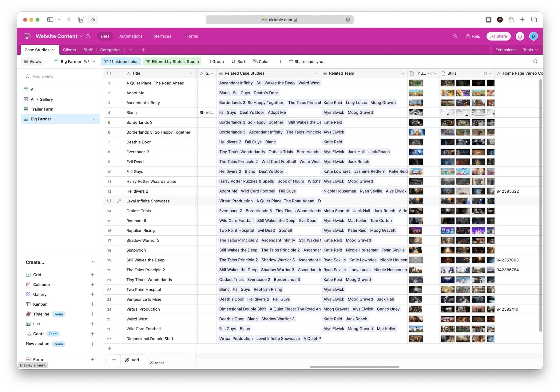Open the row height icon
Screen dimensions: 560x392
pos(279,61)
